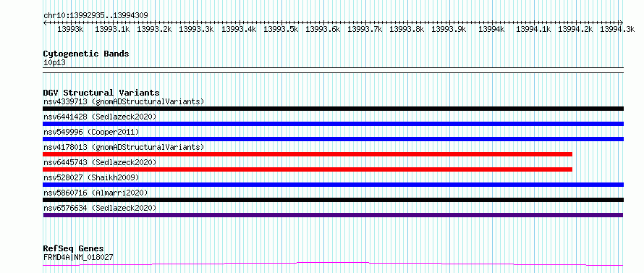
Task: Open nsv6445743 (Sedlazeck2020) label
Action: click(100, 162)
